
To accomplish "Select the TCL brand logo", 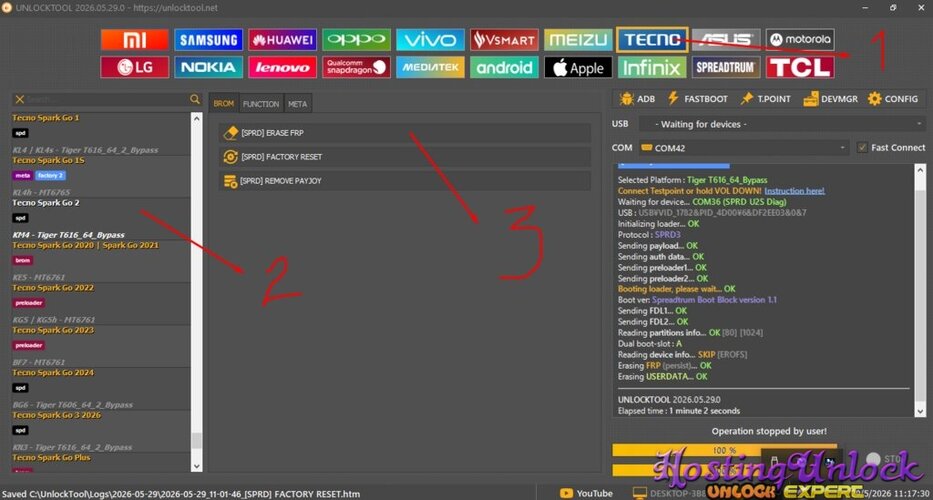I will click(800, 67).
